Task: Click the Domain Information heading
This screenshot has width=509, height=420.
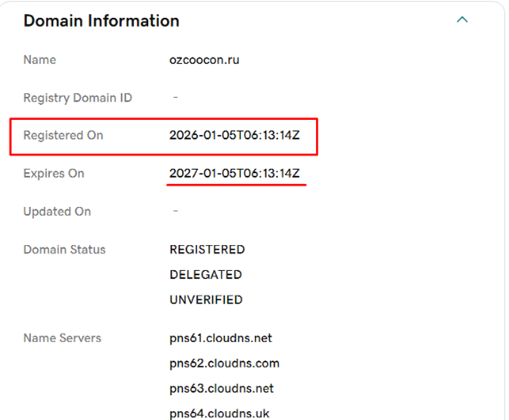Action: (101, 21)
